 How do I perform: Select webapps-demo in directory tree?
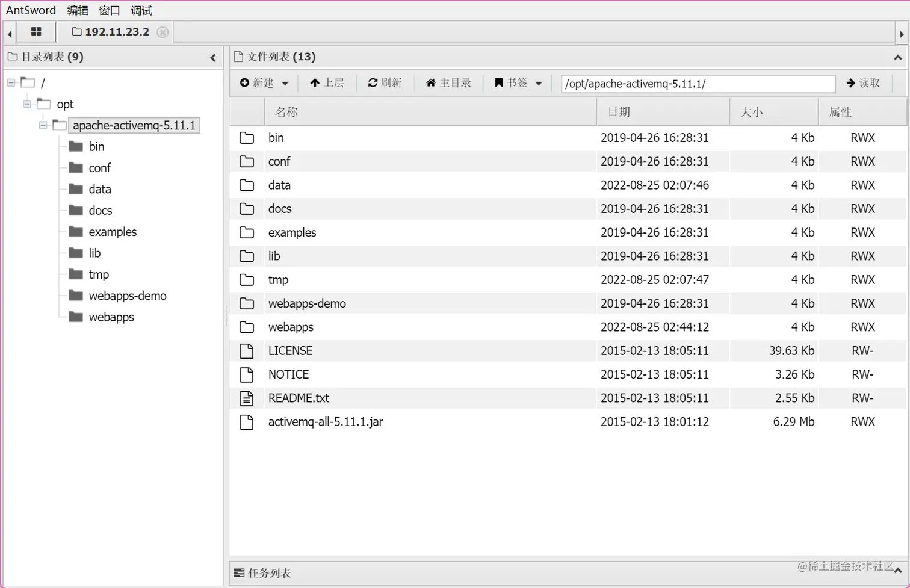coord(128,296)
